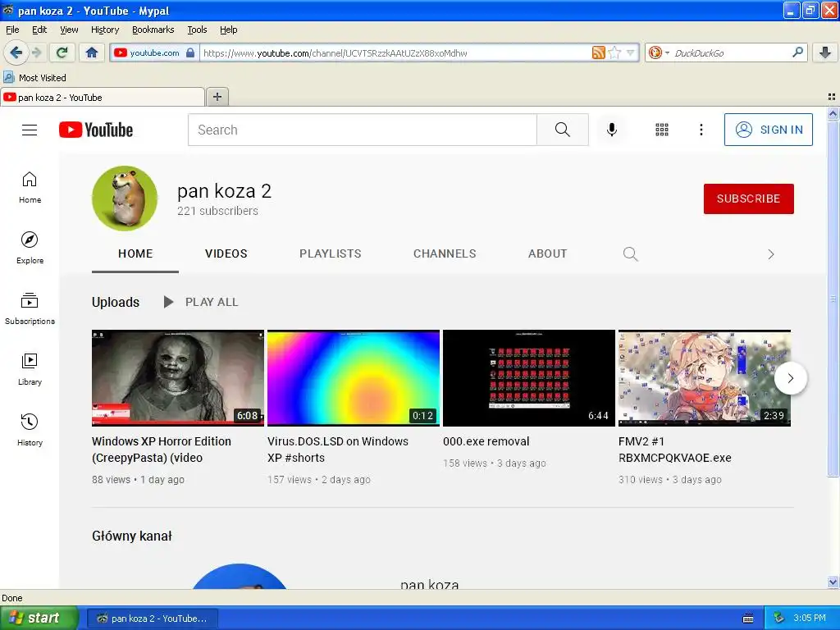
Task: Click the RSS feed icon in address bar
Action: [598, 52]
